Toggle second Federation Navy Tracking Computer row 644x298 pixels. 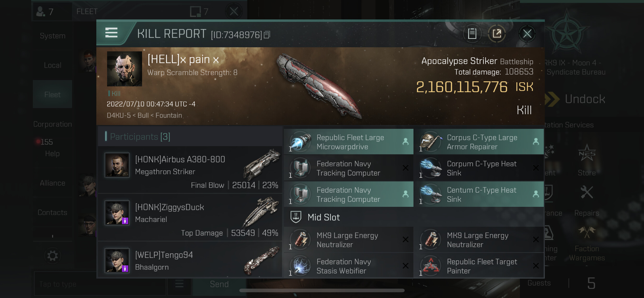click(x=349, y=194)
